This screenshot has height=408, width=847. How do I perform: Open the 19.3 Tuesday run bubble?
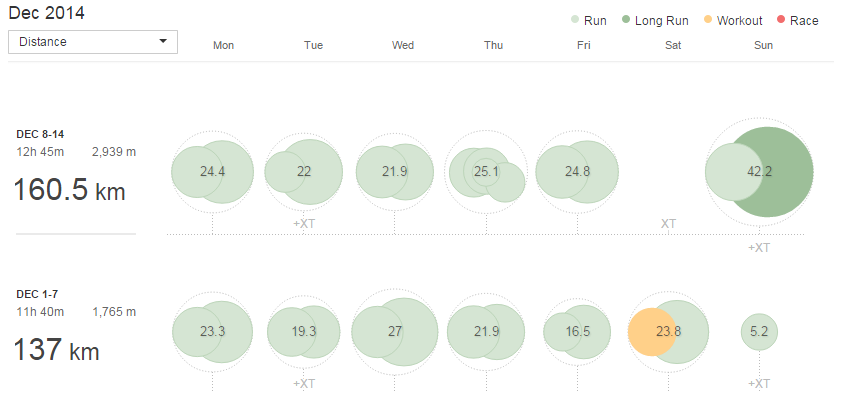pyautogui.click(x=303, y=332)
